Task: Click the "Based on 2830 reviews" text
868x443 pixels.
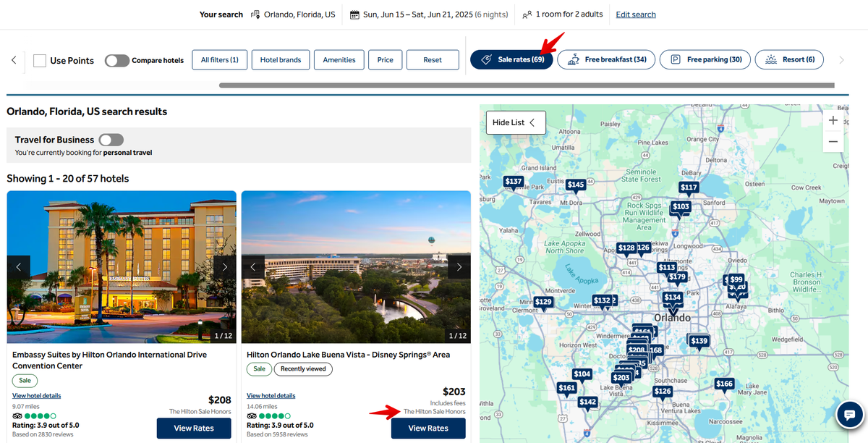Action: [x=43, y=434]
